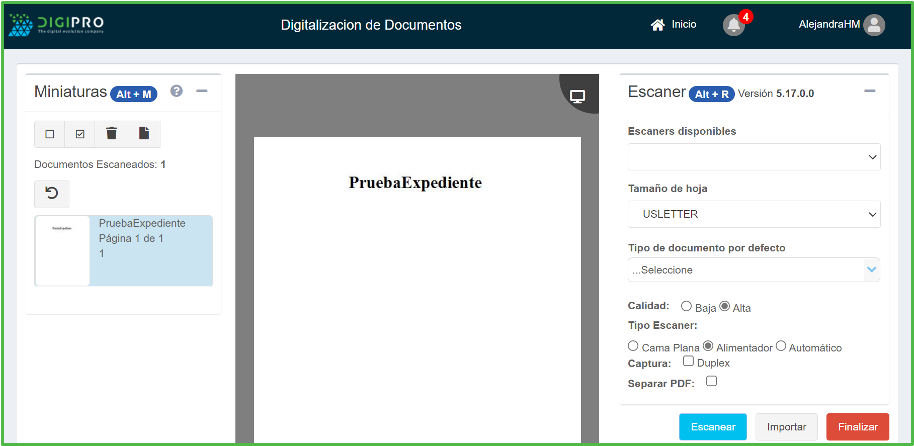Select the PruebaExpediente page thumbnail
This screenshot has width=914, height=446.
[x=124, y=250]
